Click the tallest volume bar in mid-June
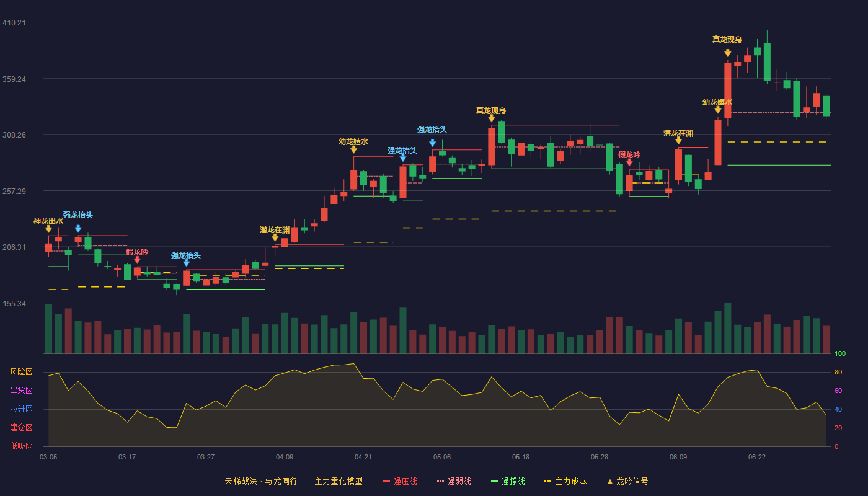Viewport: 868px width, 496px height. tap(727, 329)
